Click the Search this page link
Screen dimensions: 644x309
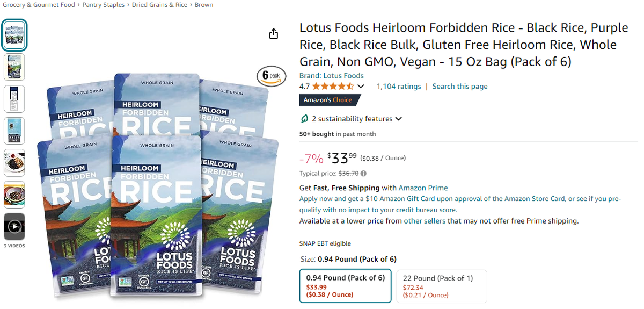pyautogui.click(x=460, y=87)
